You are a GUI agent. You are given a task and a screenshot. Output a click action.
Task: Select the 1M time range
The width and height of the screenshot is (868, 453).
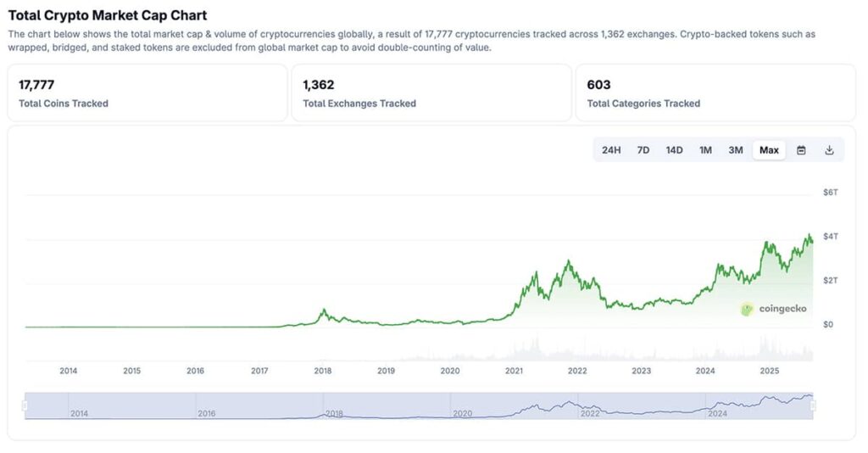pos(705,150)
